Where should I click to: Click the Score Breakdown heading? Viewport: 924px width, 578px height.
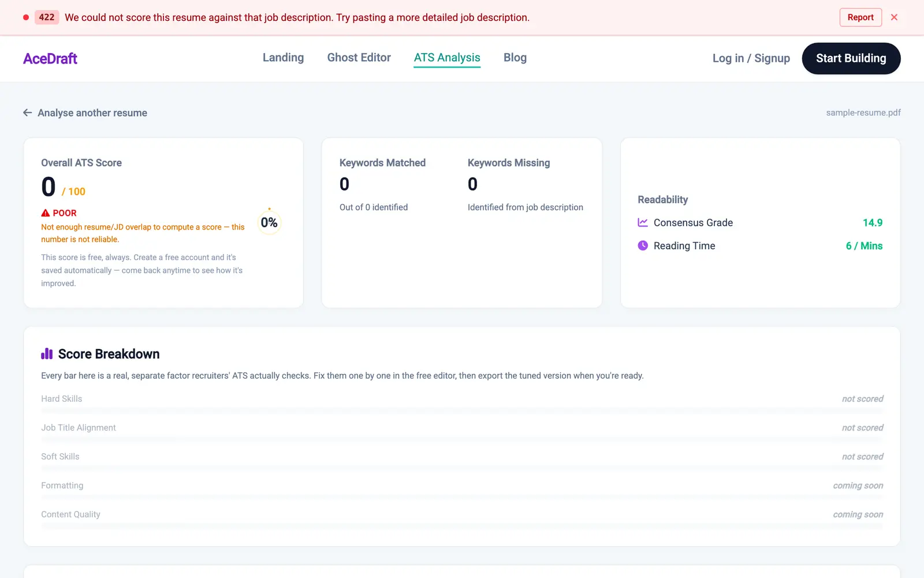[109, 354]
